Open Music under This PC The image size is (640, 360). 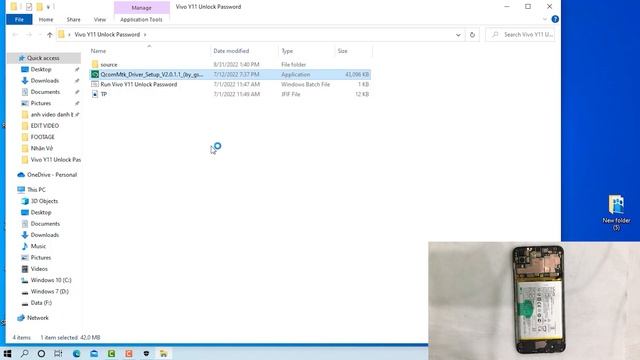pos(38,246)
